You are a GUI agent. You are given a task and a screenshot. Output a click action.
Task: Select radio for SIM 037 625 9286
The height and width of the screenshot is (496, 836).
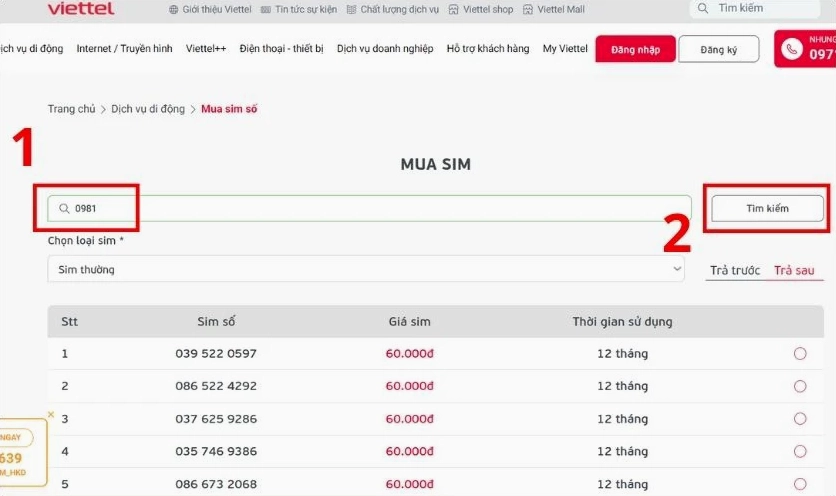coord(800,419)
